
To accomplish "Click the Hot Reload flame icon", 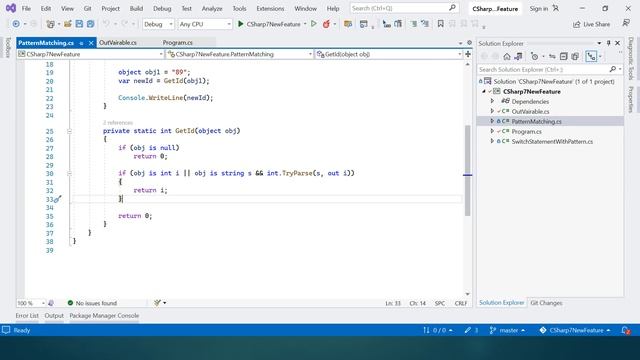I will click(x=326, y=24).
